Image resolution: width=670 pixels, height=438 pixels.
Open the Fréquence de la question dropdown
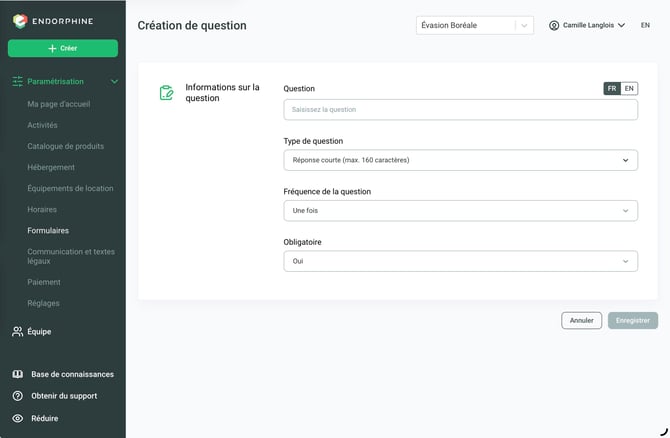click(461, 211)
